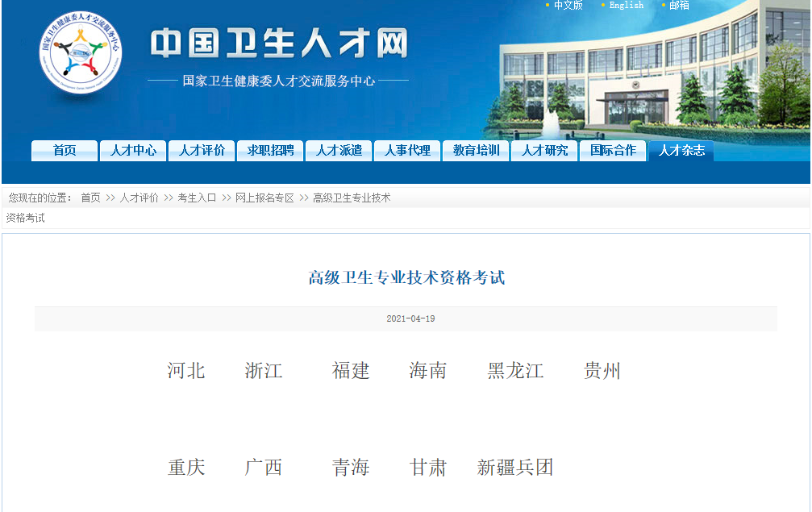This screenshot has width=812, height=512.
Task: Select 黑龙江 from province list
Action: click(515, 371)
